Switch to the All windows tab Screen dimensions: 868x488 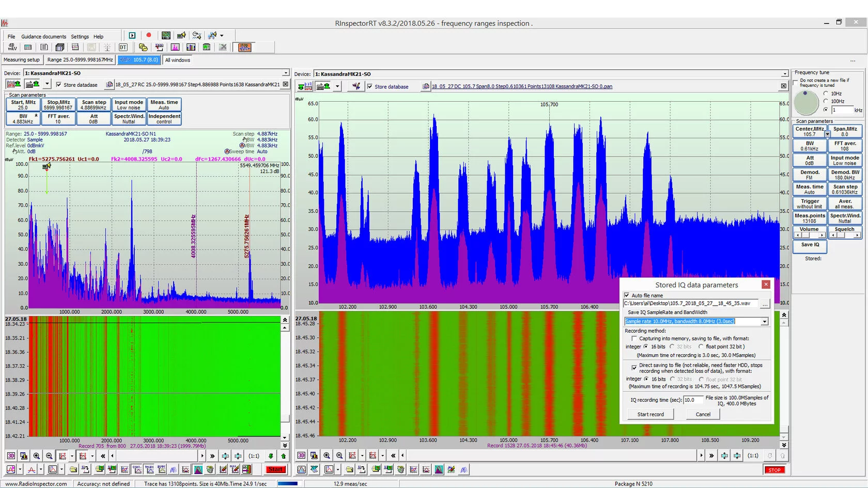pos(178,60)
